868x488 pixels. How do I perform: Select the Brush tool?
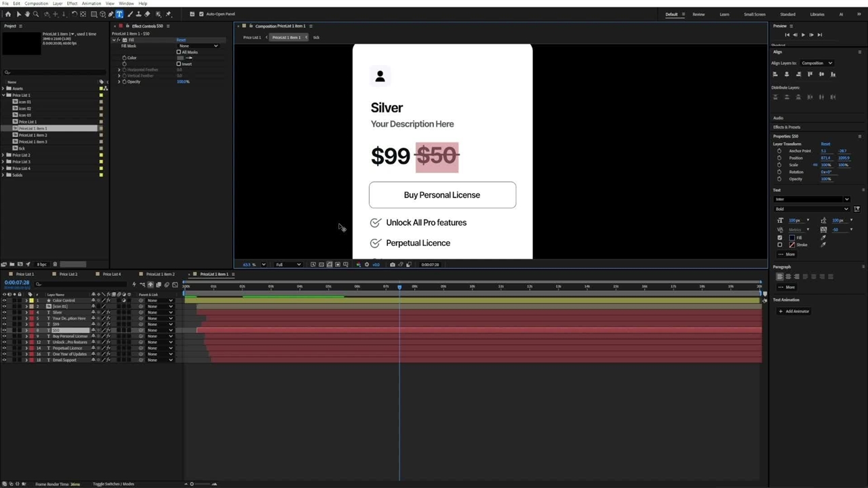tap(130, 14)
